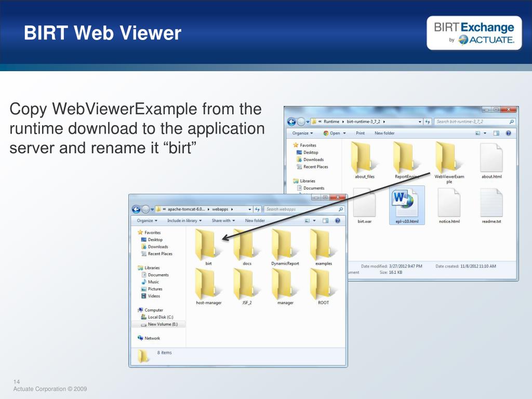Click Open in birt-runtime toolbar
This screenshot has height=399, width=532.
[x=331, y=133]
